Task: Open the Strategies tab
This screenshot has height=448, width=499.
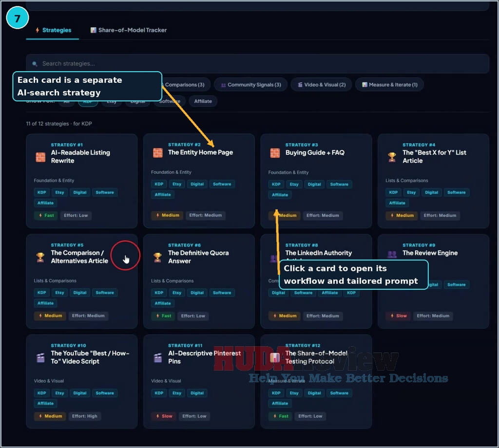Action: 53,30
